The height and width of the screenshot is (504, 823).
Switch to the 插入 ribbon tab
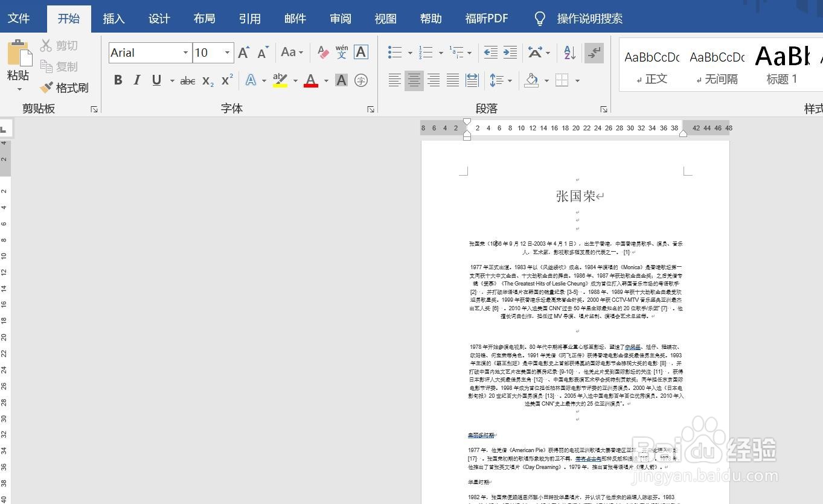pyautogui.click(x=114, y=18)
